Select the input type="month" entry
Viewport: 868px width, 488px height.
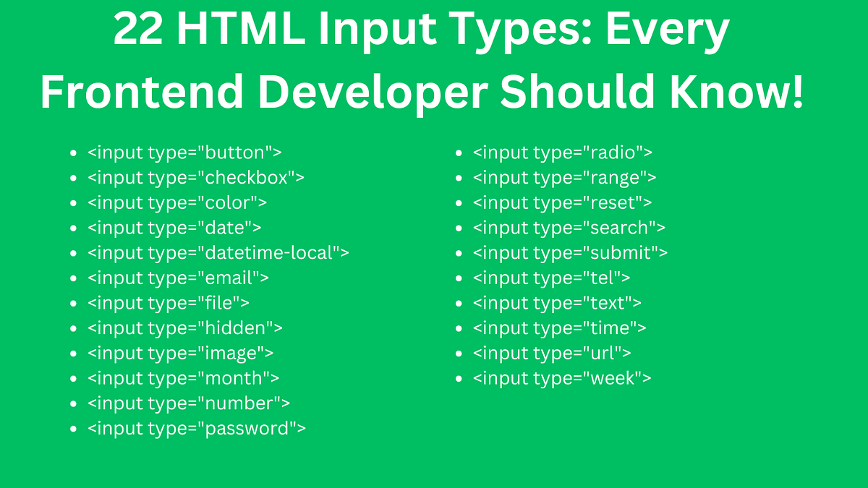tap(183, 377)
